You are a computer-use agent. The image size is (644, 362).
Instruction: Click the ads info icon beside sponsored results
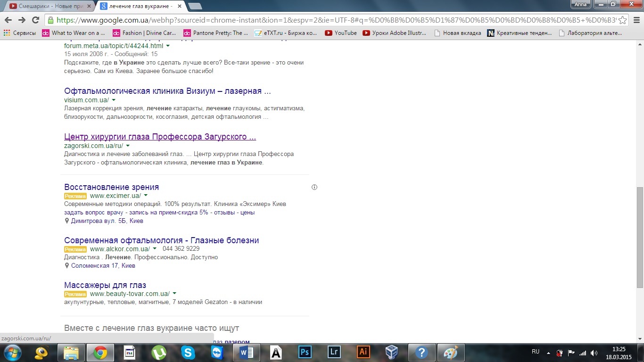pos(314,187)
